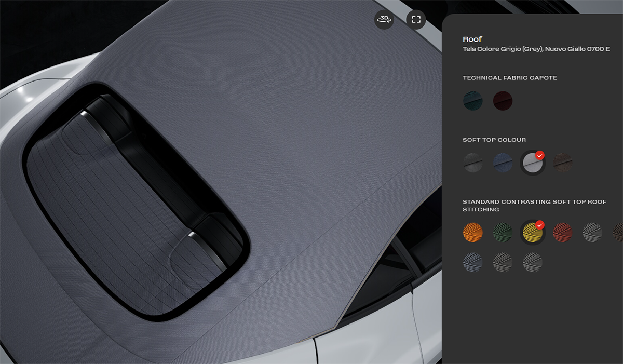Select the grey stitching right of red
This screenshot has height=364, width=623.
(592, 232)
